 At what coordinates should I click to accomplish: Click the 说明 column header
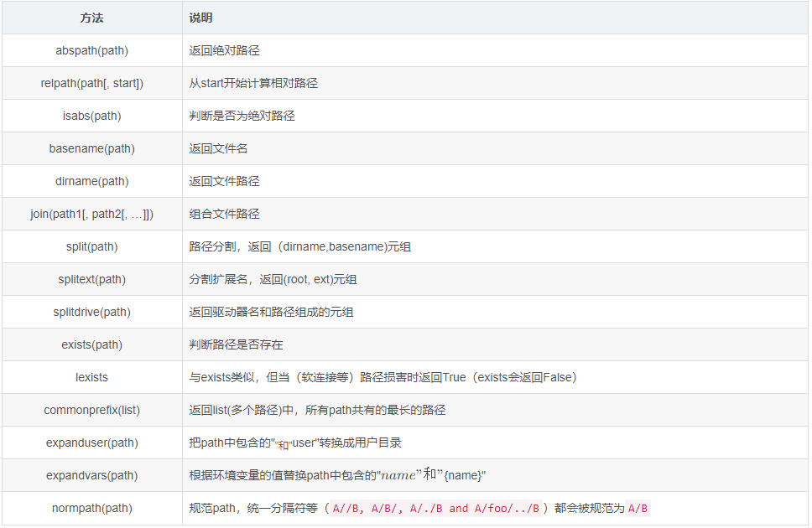pos(495,18)
